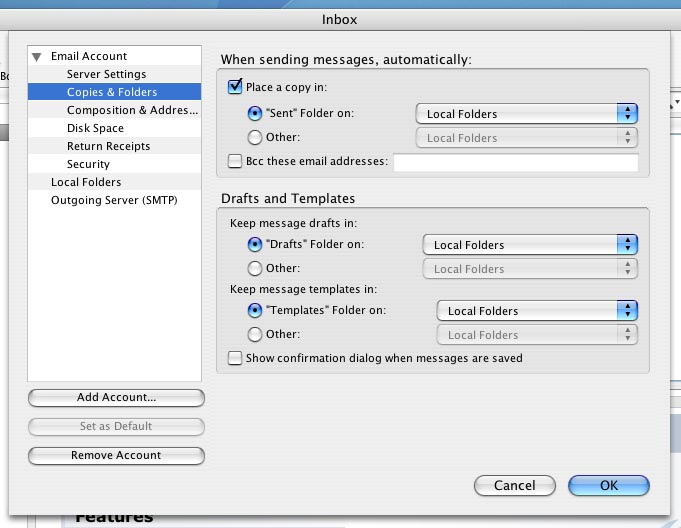Click the Remove Account button

tap(116, 455)
